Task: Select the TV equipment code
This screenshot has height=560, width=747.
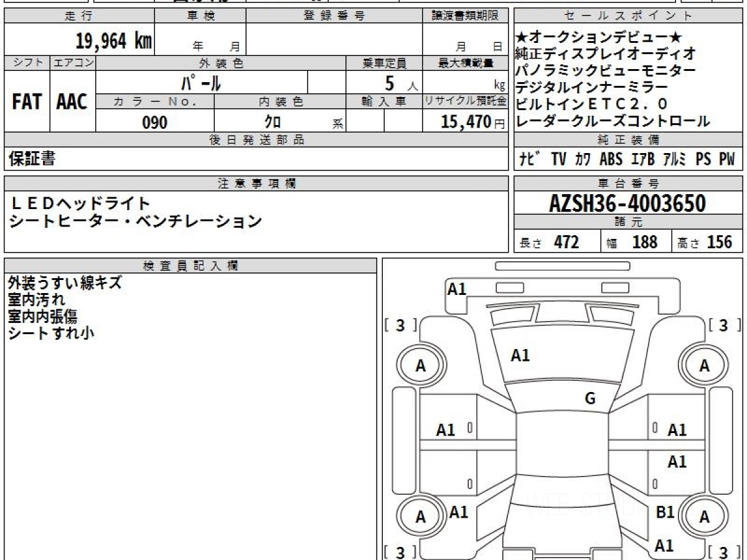Action: click(x=559, y=159)
